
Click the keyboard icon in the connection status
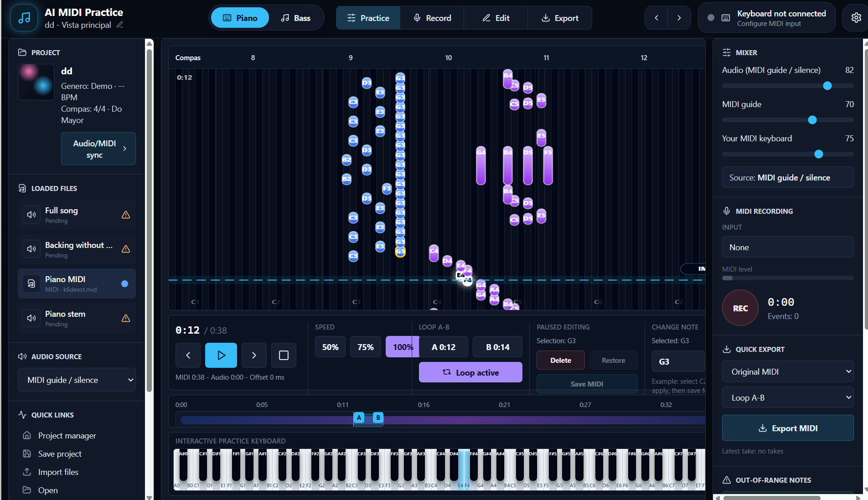pyautogui.click(x=726, y=18)
